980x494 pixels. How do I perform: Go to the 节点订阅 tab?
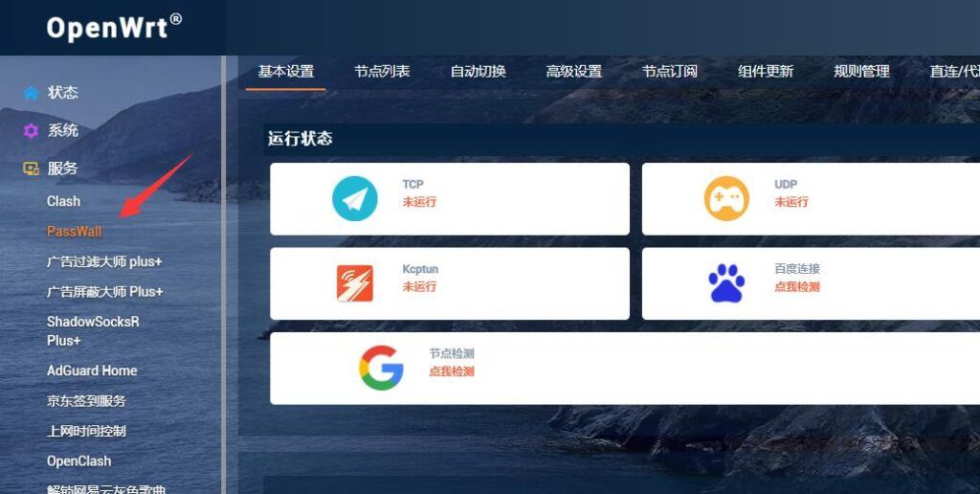(x=669, y=71)
